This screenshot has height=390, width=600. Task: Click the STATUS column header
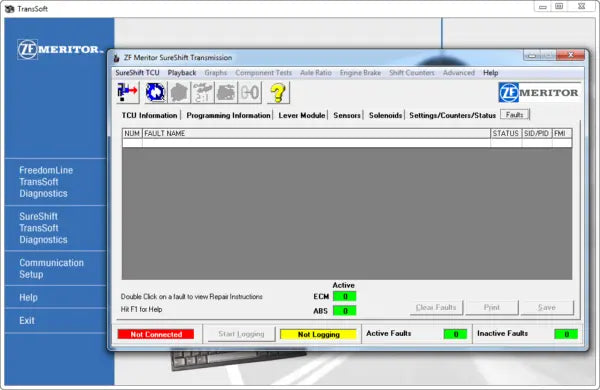pyautogui.click(x=506, y=133)
